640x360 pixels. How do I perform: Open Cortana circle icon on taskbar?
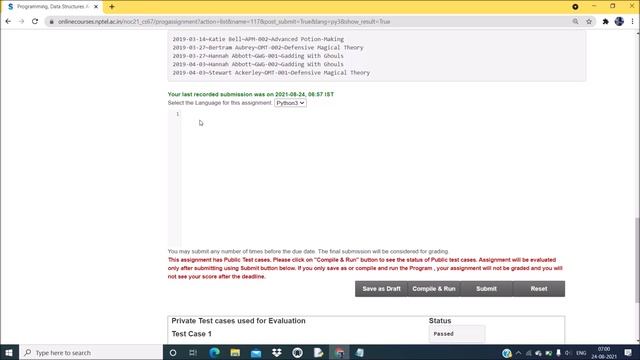point(173,353)
